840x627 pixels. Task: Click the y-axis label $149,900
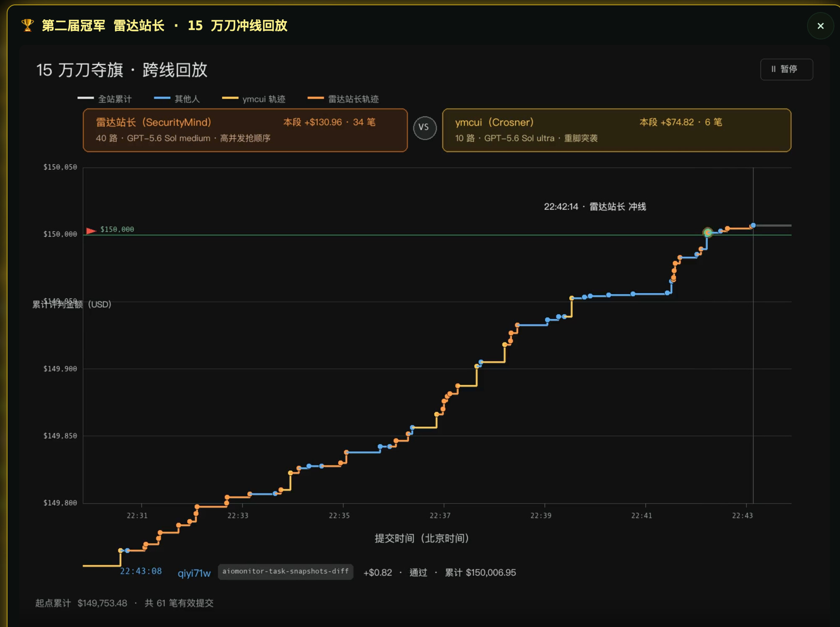(60, 369)
